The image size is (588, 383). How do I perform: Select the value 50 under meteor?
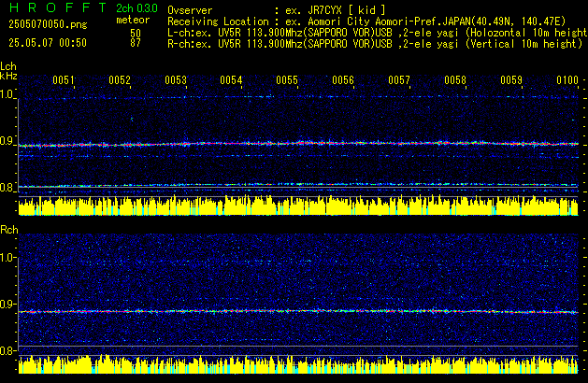click(136, 33)
